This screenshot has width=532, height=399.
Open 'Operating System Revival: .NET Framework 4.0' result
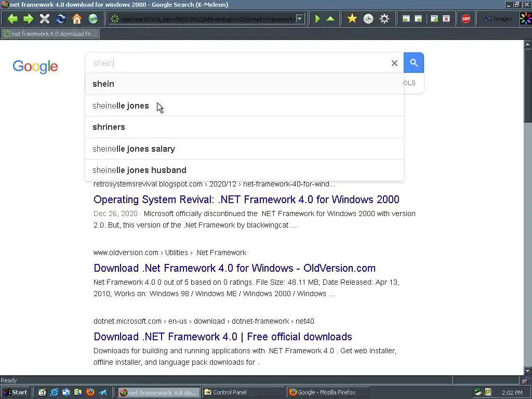coord(246,199)
